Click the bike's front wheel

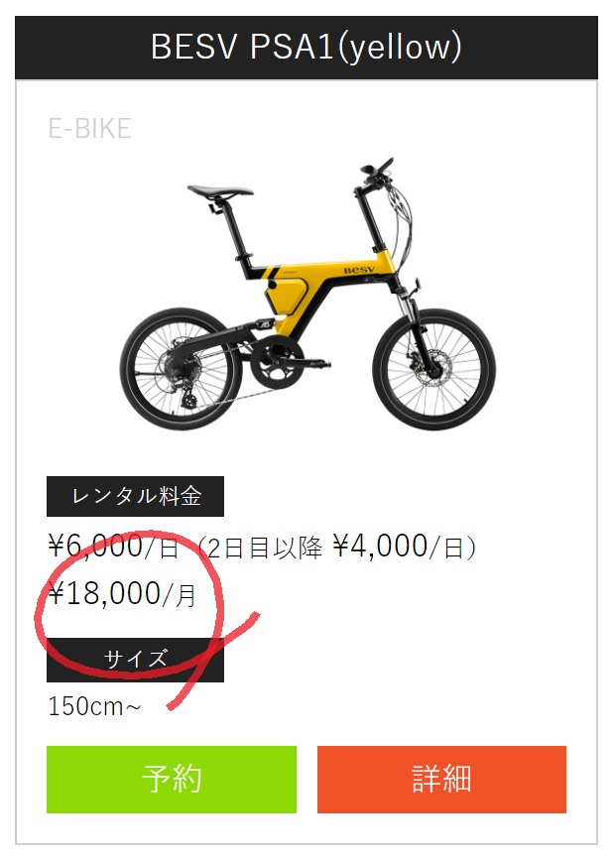click(433, 369)
